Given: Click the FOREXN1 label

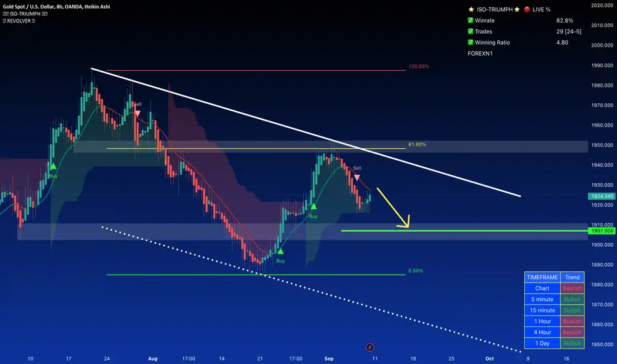Looking at the screenshot, I should coord(480,54).
